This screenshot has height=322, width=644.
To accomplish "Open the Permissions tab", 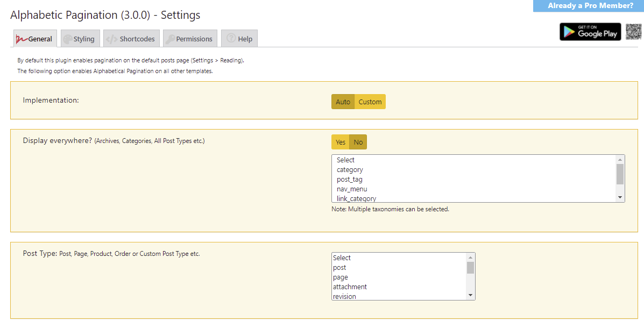I will (x=190, y=38).
